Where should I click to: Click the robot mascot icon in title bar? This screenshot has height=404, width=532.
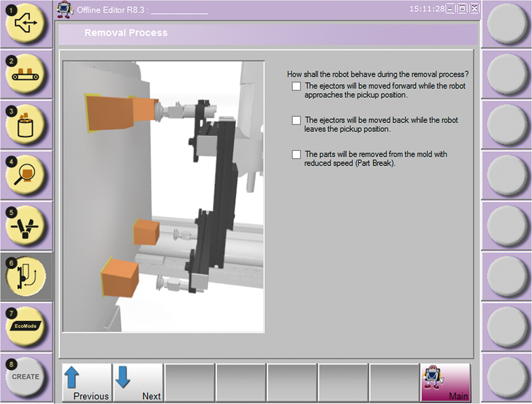pyautogui.click(x=65, y=10)
